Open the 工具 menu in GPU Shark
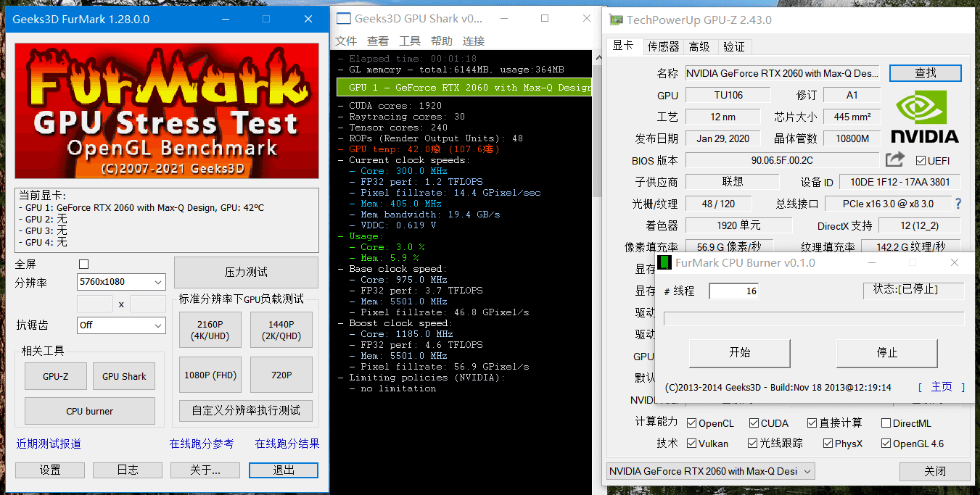 [x=411, y=41]
